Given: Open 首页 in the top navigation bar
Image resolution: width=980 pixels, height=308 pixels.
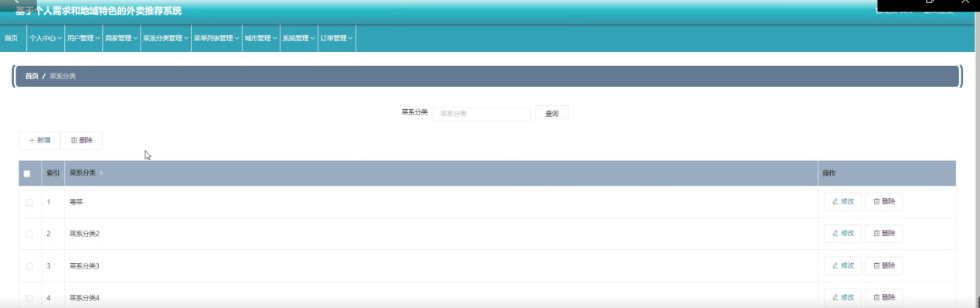Looking at the screenshot, I should point(11,38).
